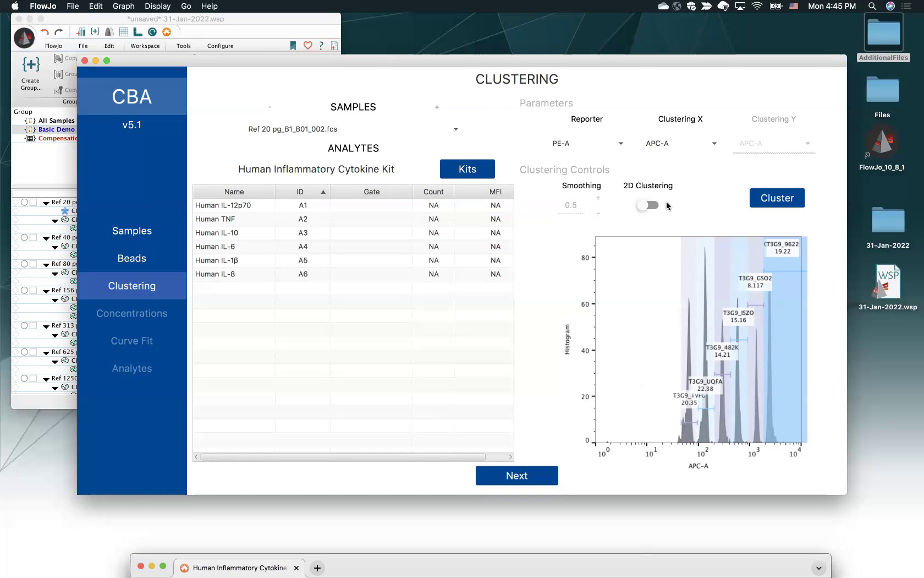Decrease Smoothing with the minus stepper
This screenshot has width=924, height=578.
point(598,212)
